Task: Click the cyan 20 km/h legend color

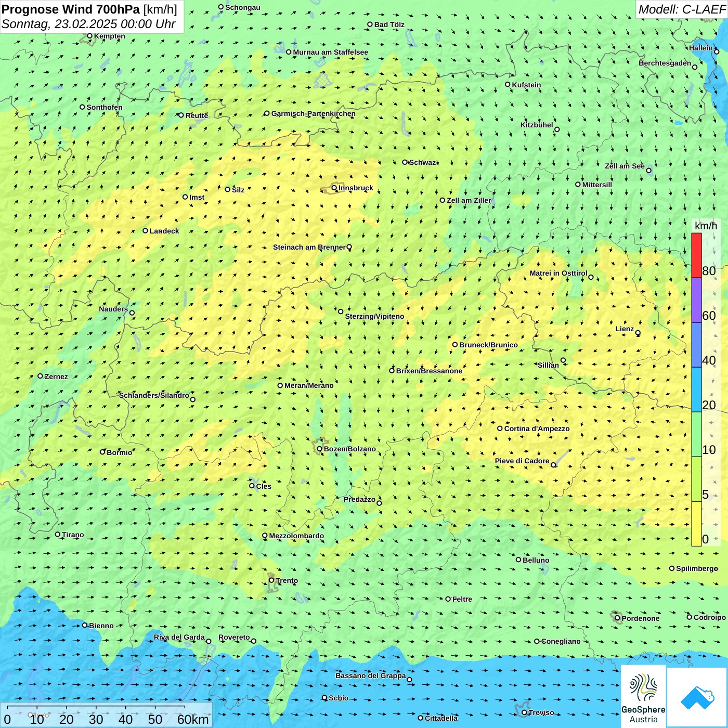Action: coord(696,389)
